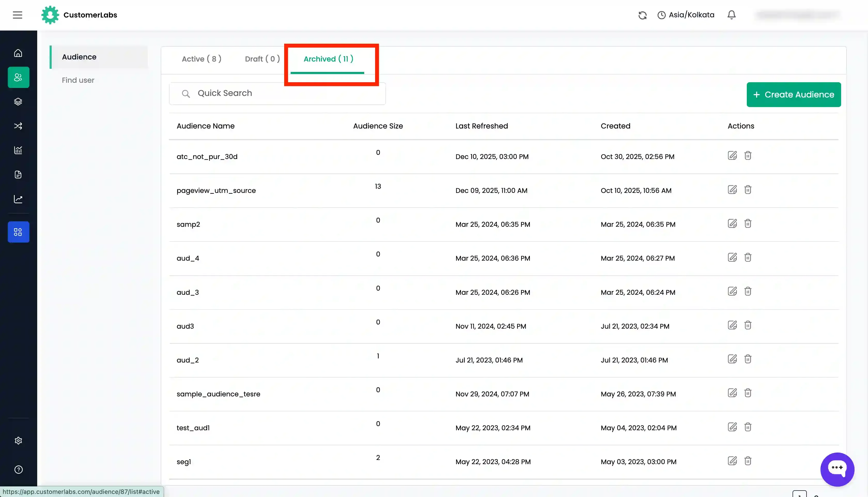Delete the aud_4 audience
This screenshot has width=868, height=497.
coord(748,257)
